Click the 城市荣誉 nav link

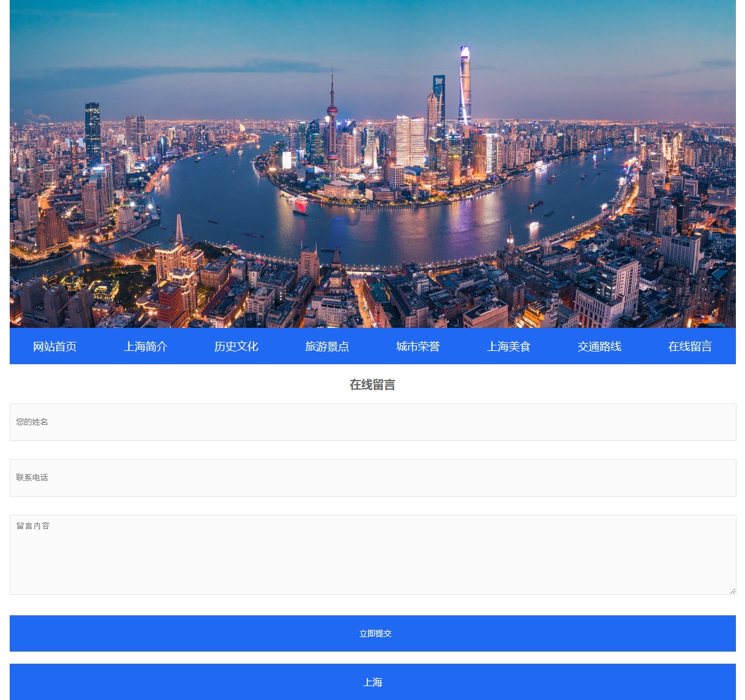pyautogui.click(x=418, y=346)
